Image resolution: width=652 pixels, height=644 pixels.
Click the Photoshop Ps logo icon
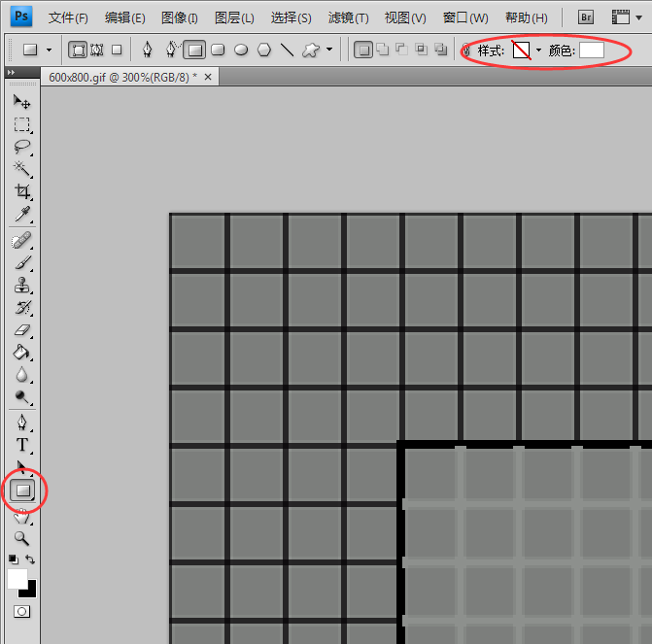tap(21, 17)
